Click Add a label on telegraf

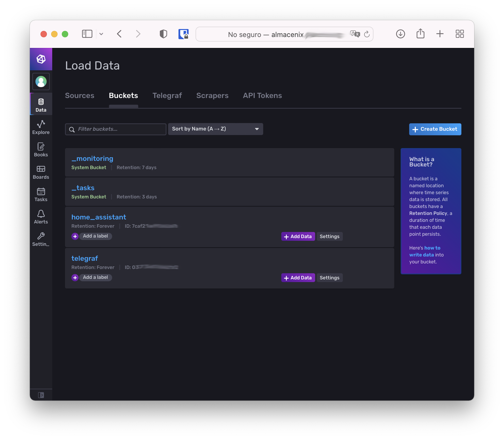(95, 277)
